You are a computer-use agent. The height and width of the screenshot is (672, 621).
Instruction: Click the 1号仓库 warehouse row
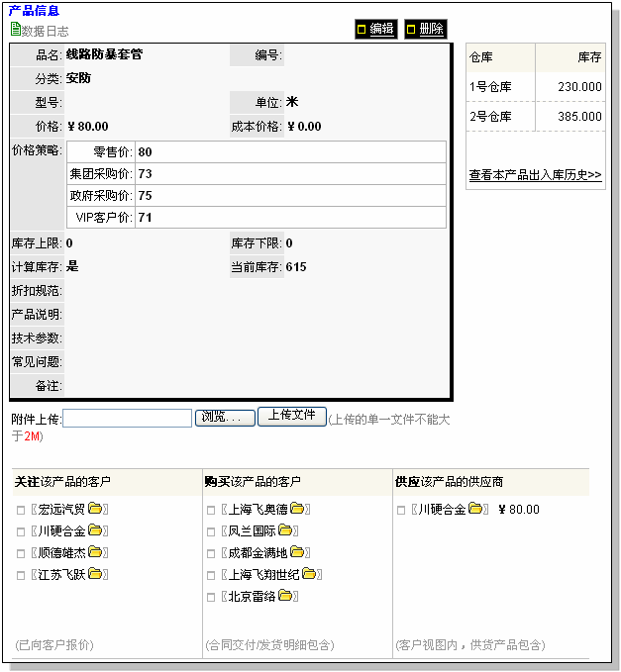coord(535,87)
